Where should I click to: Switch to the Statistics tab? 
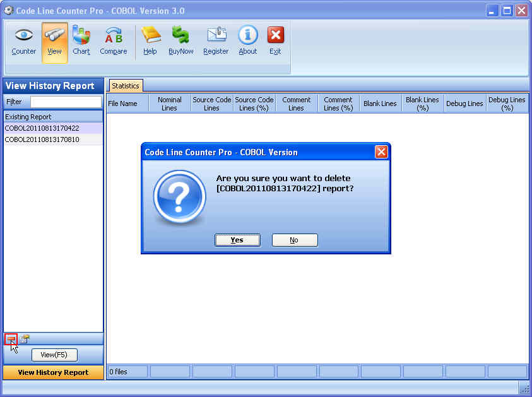tap(125, 85)
